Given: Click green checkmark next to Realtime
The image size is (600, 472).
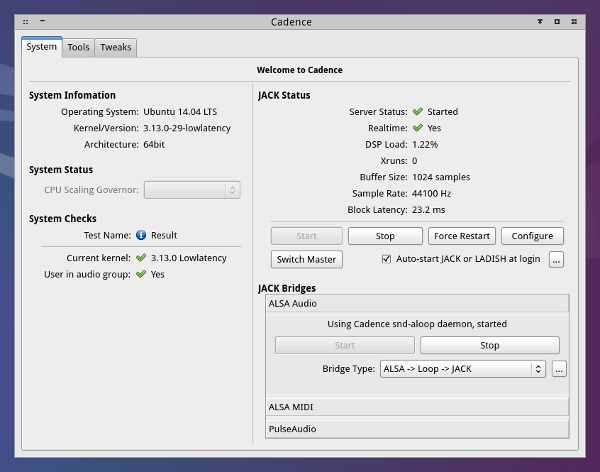Looking at the screenshot, I should tap(418, 128).
